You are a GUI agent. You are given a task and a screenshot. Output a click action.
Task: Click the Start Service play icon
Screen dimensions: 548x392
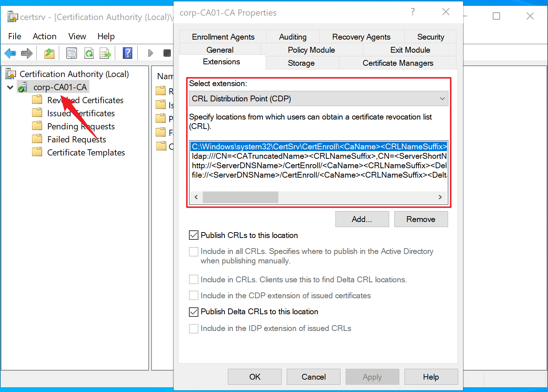tap(150, 53)
